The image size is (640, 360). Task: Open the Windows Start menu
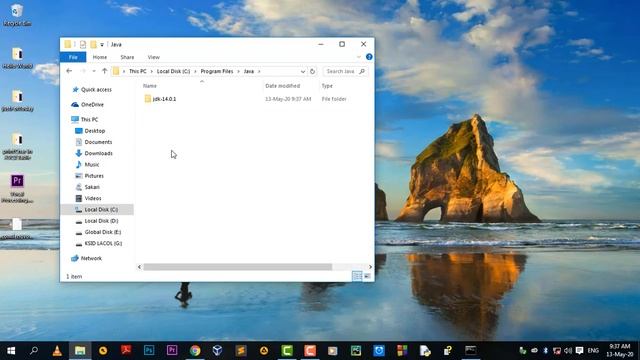pyautogui.click(x=11, y=351)
